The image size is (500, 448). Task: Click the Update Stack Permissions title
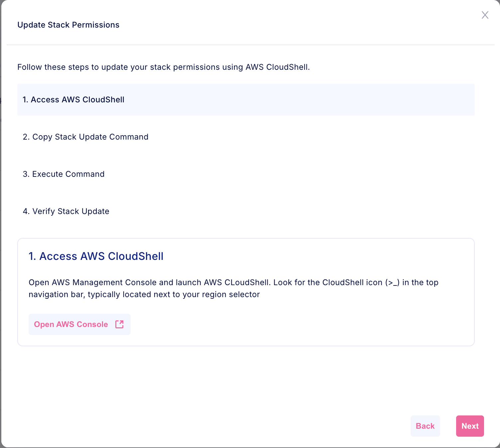tap(68, 25)
